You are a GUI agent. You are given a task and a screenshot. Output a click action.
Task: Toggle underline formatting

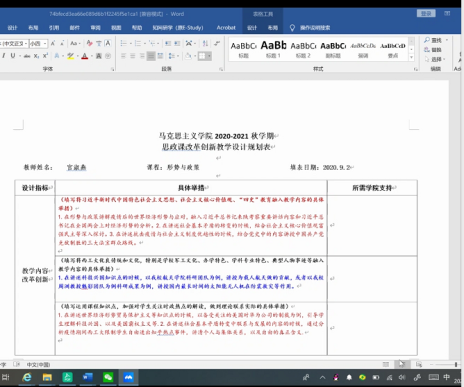13,56
